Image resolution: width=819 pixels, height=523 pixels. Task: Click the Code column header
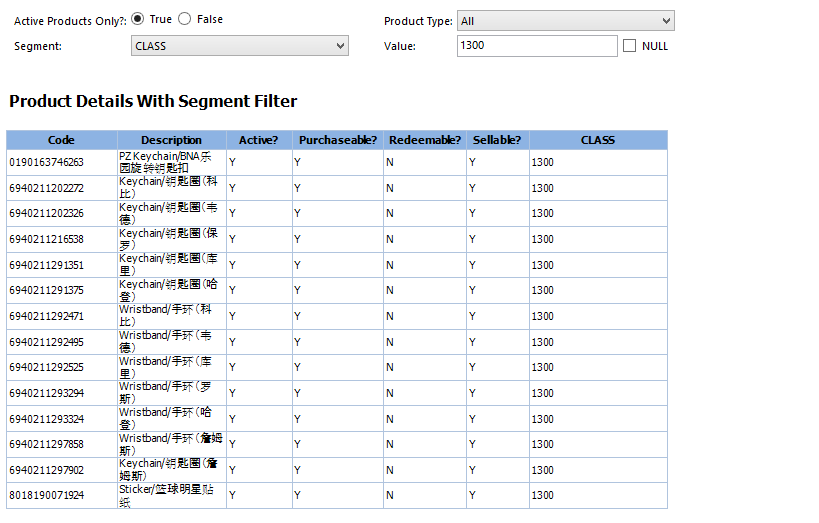[61, 140]
